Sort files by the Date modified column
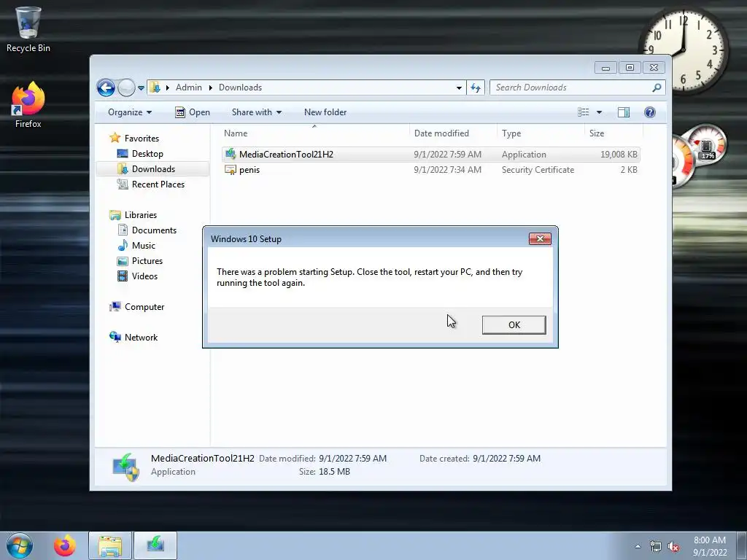747x560 pixels. [x=453, y=133]
